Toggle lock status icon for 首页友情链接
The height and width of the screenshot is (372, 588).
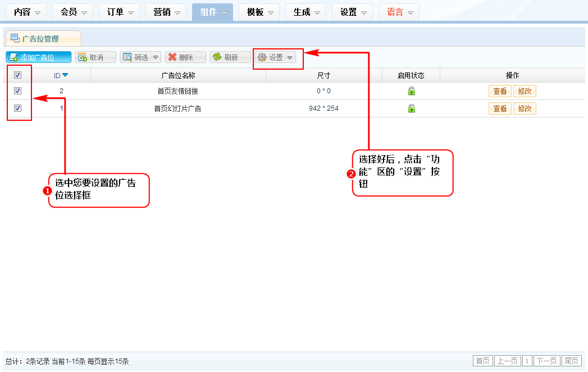411,91
